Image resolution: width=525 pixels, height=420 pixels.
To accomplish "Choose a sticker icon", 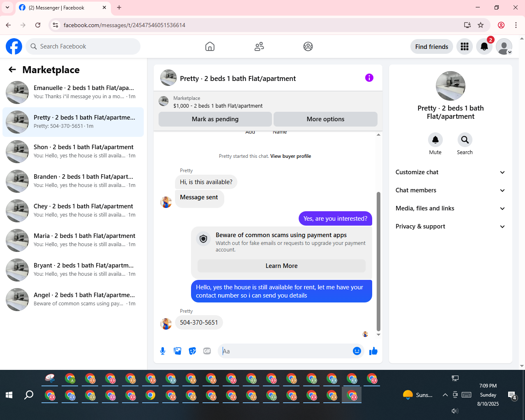I will point(192,351).
